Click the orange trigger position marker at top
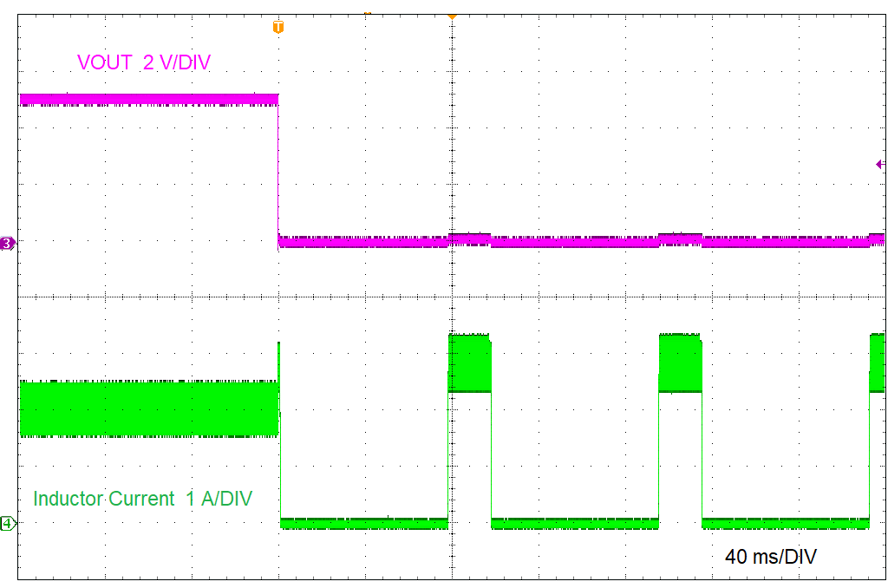This screenshot has width=888, height=588. pos(277,27)
